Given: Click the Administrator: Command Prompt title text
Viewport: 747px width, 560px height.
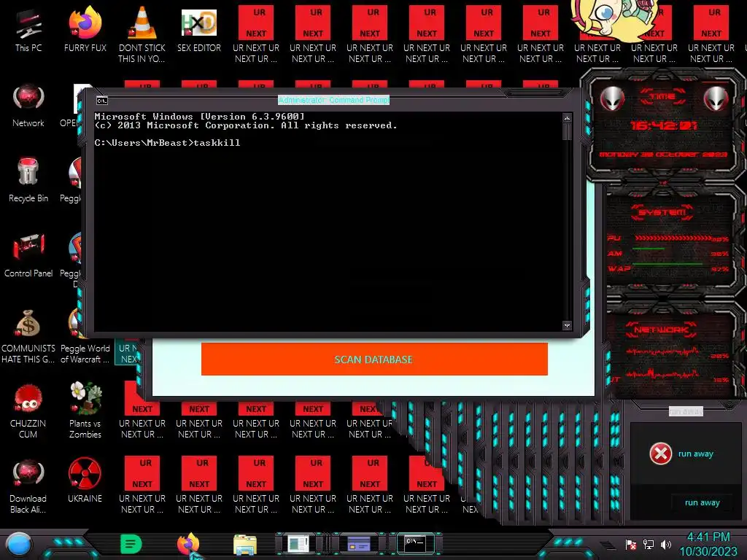Looking at the screenshot, I should 333,100.
